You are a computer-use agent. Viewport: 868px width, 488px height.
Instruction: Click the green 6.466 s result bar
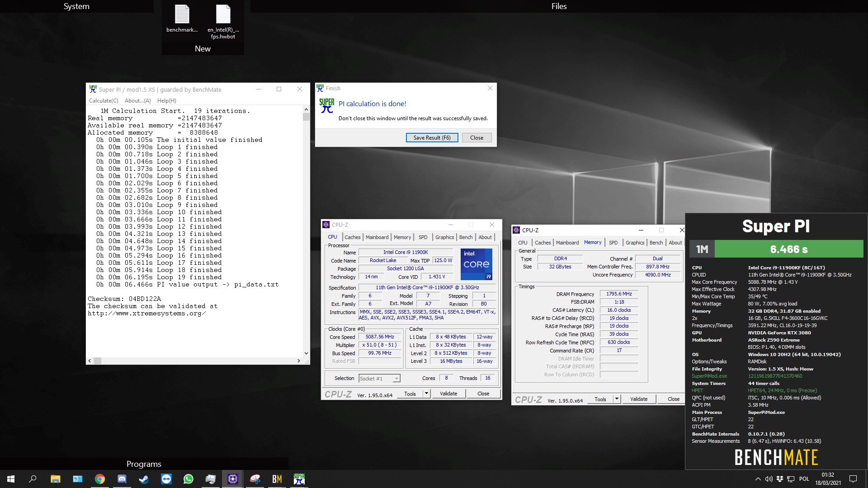coord(789,249)
